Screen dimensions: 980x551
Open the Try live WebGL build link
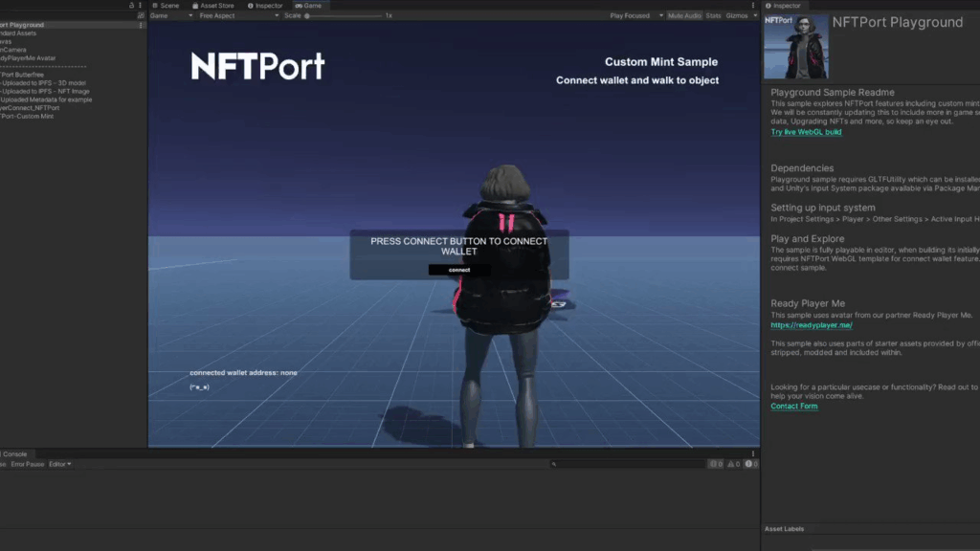coord(806,132)
